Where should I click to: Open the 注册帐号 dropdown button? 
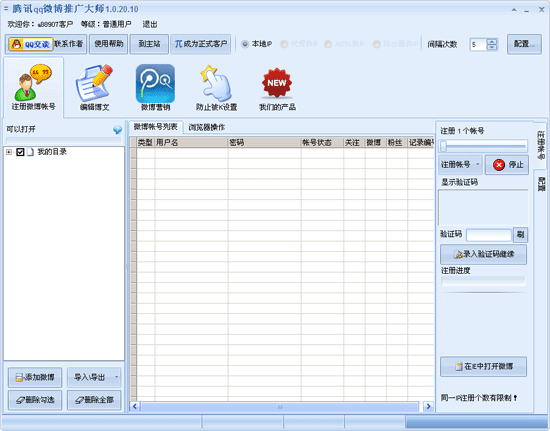[x=460, y=164]
